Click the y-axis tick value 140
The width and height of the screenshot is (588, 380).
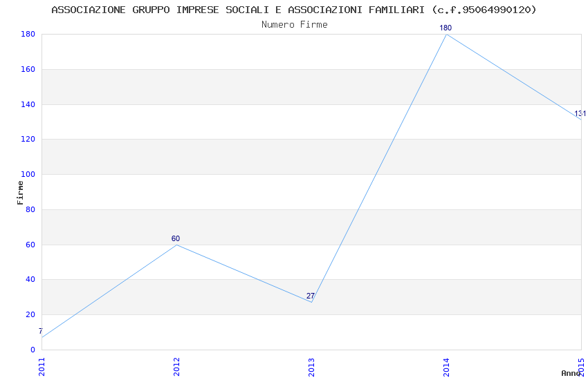[28, 104]
